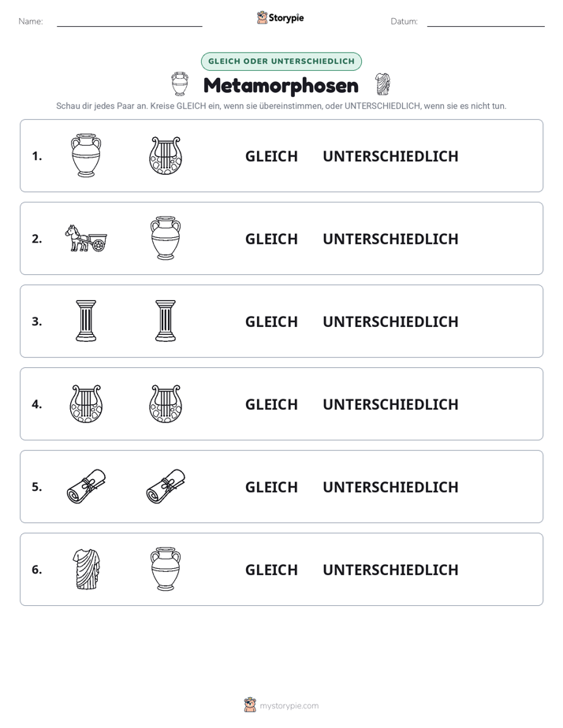
Task: Choose GLEICH for row 5
Action: pyautogui.click(x=271, y=487)
